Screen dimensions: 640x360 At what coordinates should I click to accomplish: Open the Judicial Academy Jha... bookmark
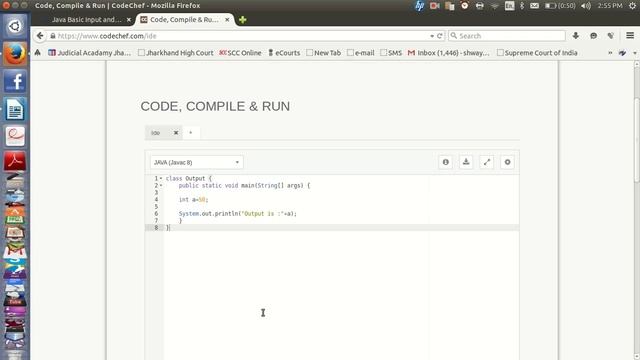coord(89,53)
